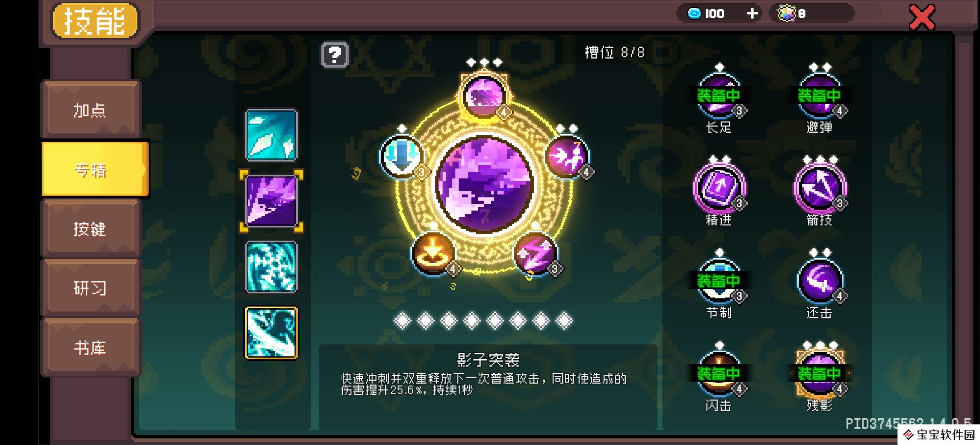Tap the 残影 equipped rune

point(819,374)
